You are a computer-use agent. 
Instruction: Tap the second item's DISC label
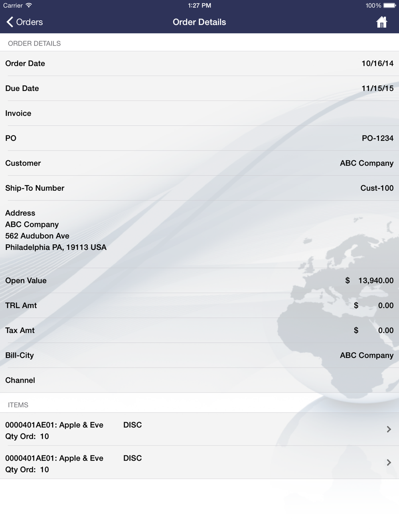point(132,458)
